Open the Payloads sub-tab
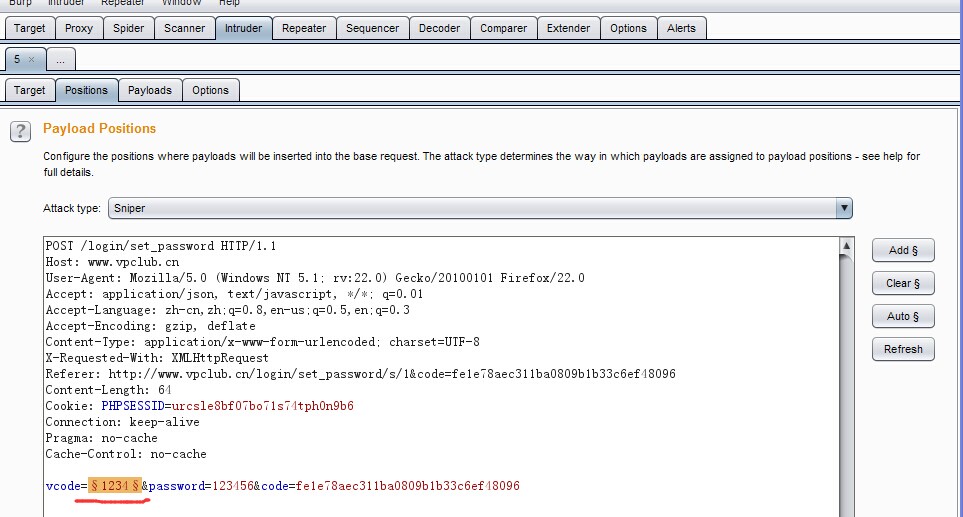The width and height of the screenshot is (963, 517). click(x=150, y=90)
